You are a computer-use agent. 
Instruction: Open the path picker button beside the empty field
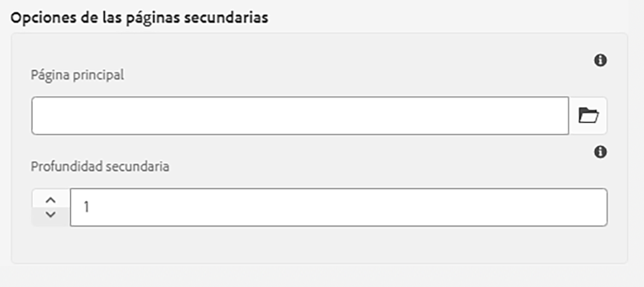(588, 116)
